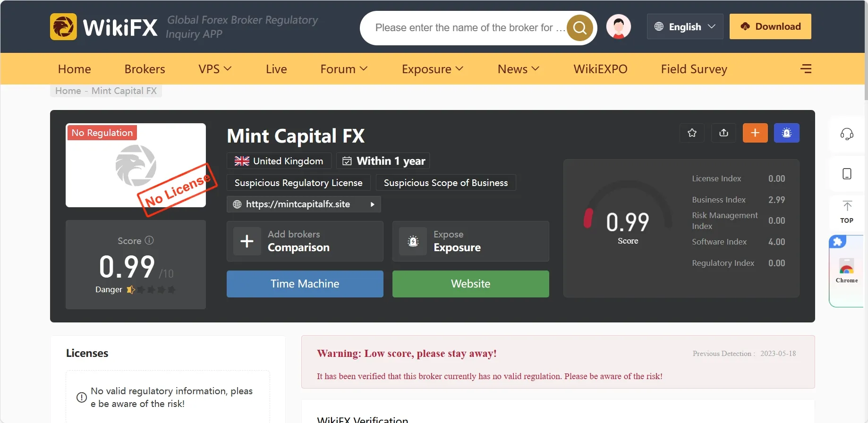Click the Software Index value 4.00
The height and width of the screenshot is (423, 868).
777,242
